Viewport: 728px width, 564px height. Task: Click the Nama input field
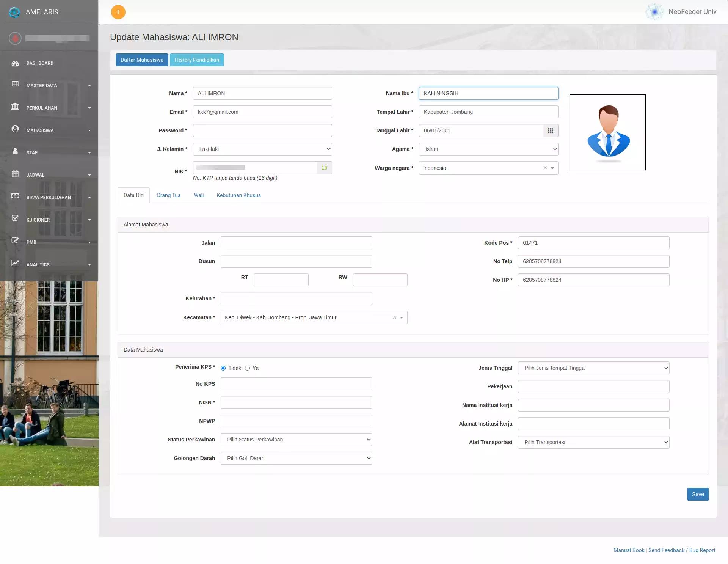[262, 93]
